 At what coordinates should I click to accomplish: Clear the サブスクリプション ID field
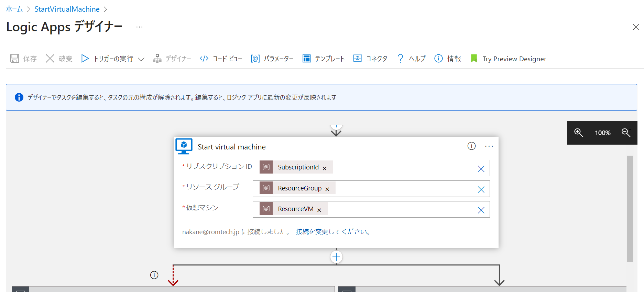(x=481, y=169)
